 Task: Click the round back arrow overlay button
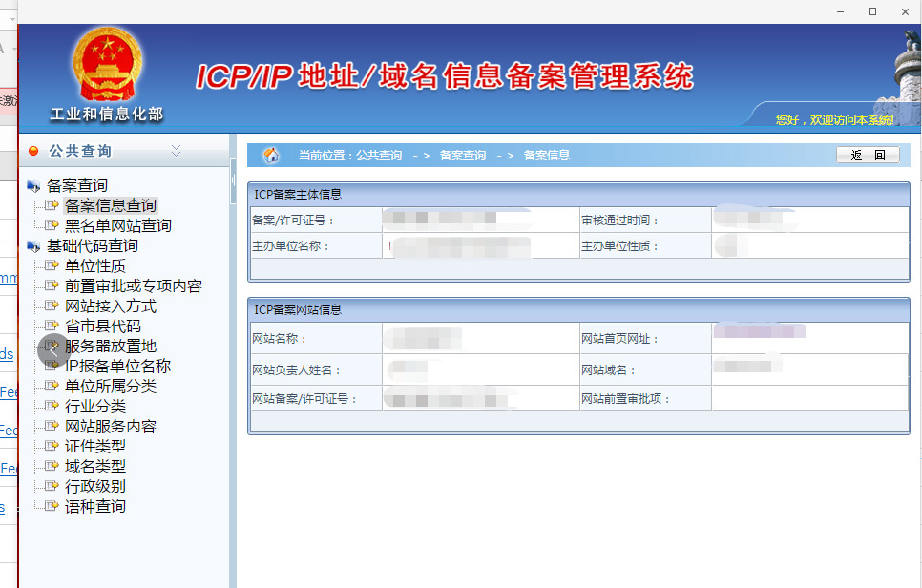(54, 350)
